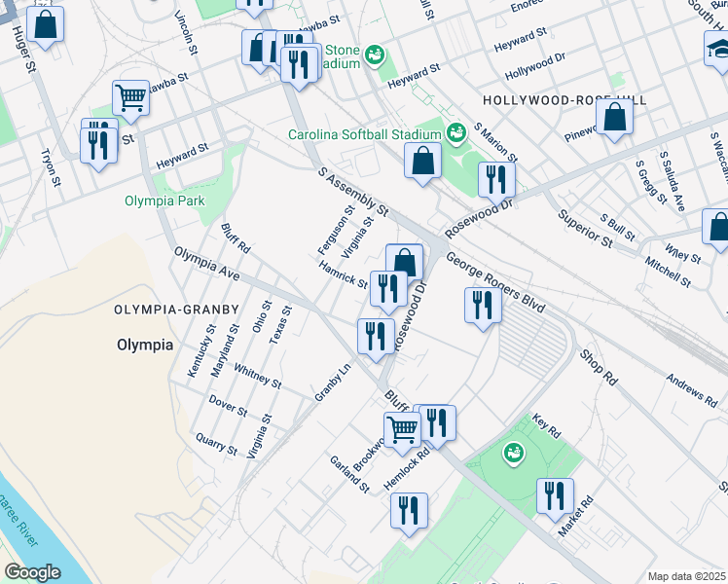Open the restaurant marker near Market Rd
The width and height of the screenshot is (728, 584).
point(556,499)
